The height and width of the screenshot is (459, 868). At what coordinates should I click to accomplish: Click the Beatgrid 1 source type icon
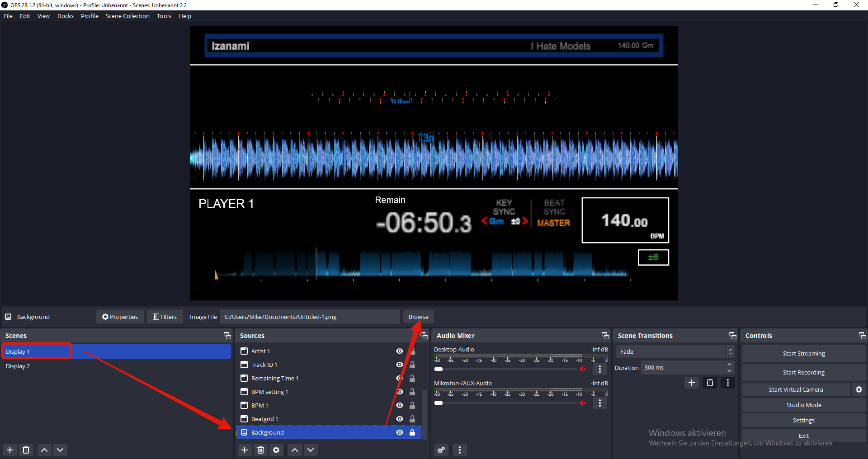[244, 419]
